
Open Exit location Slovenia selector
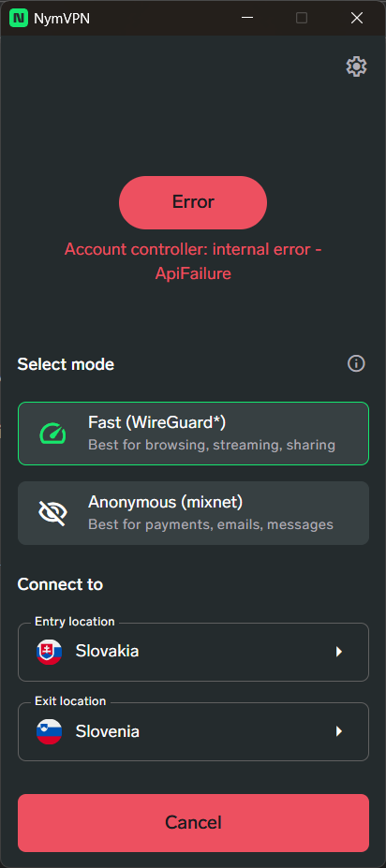193,731
